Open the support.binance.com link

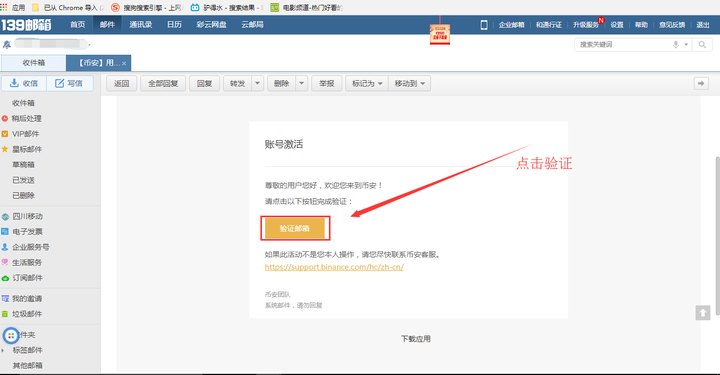(x=334, y=267)
